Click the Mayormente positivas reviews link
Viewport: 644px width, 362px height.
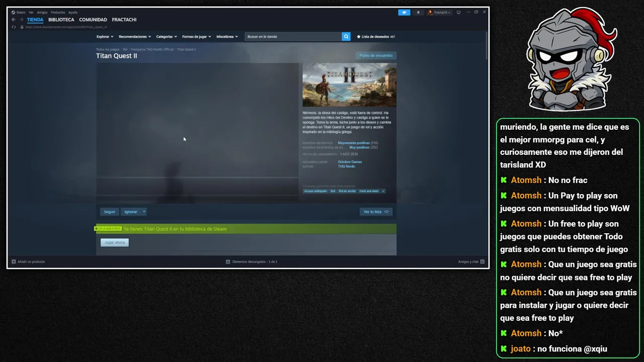(x=354, y=143)
